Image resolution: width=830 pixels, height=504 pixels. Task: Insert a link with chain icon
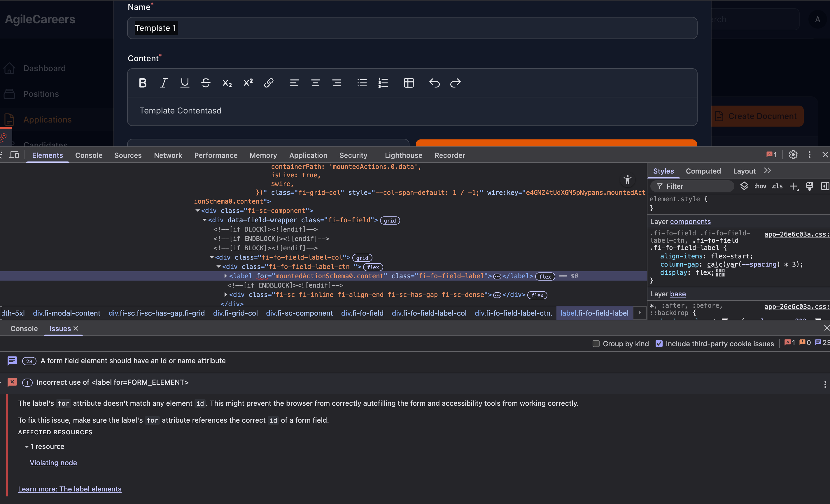tap(269, 83)
